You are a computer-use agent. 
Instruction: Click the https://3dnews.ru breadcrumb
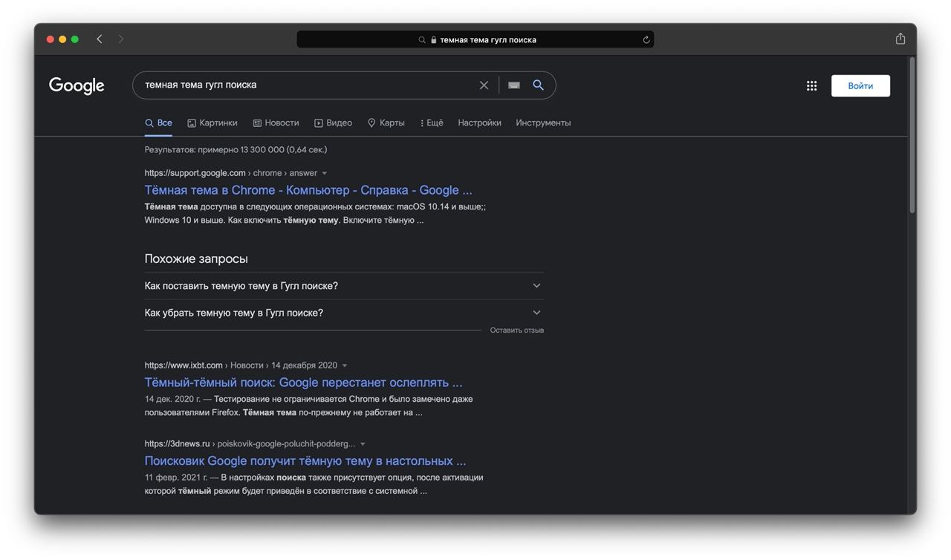click(178, 444)
